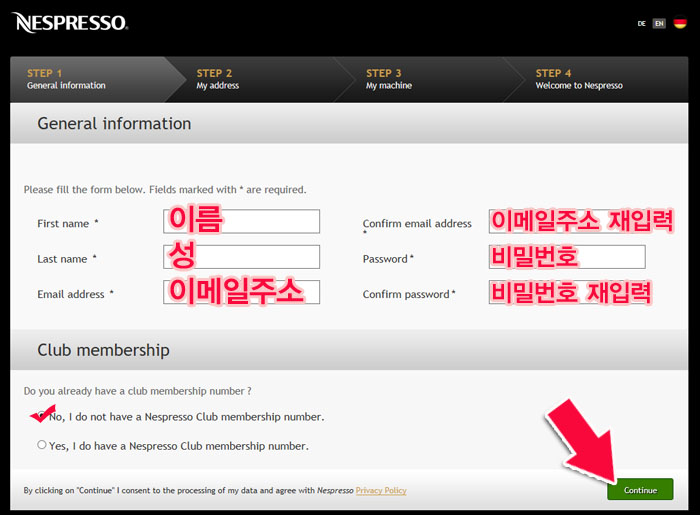Focus the First name input field
This screenshot has width=700, height=515.
242,221
